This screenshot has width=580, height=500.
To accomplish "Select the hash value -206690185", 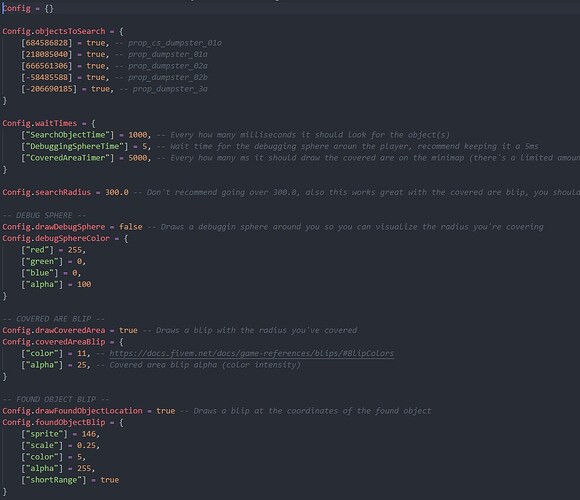I will [x=49, y=89].
